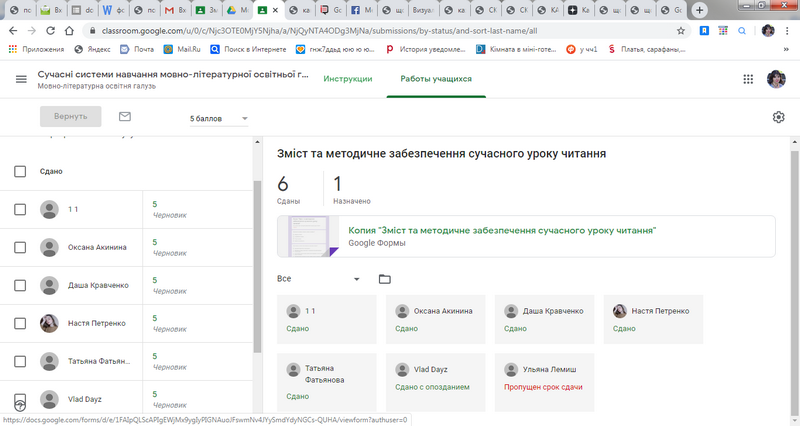The height and width of the screenshot is (426, 800).
Task: Open the Google account avatar
Action: 776,80
